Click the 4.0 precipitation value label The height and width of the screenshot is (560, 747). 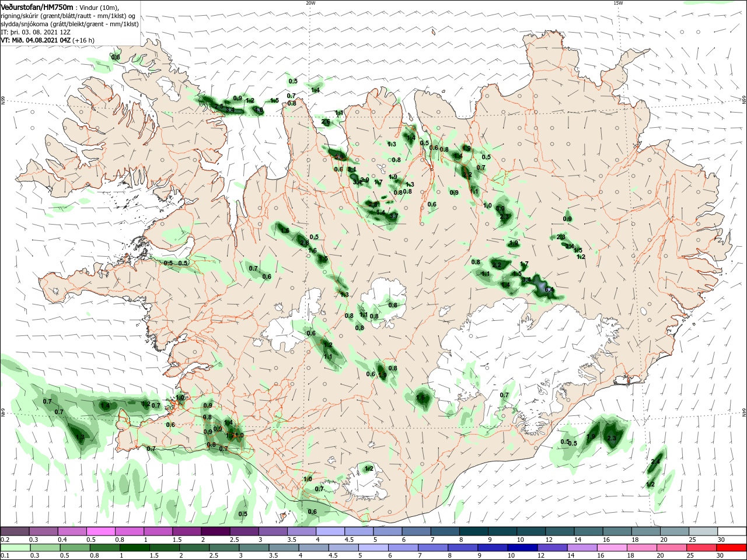pos(259,110)
